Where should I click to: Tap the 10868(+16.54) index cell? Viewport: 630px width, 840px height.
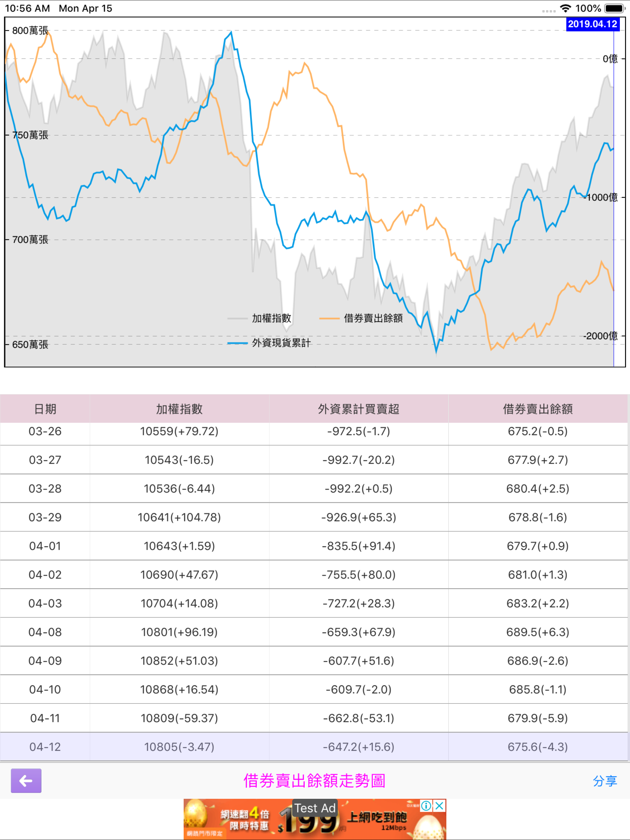pyautogui.click(x=179, y=690)
